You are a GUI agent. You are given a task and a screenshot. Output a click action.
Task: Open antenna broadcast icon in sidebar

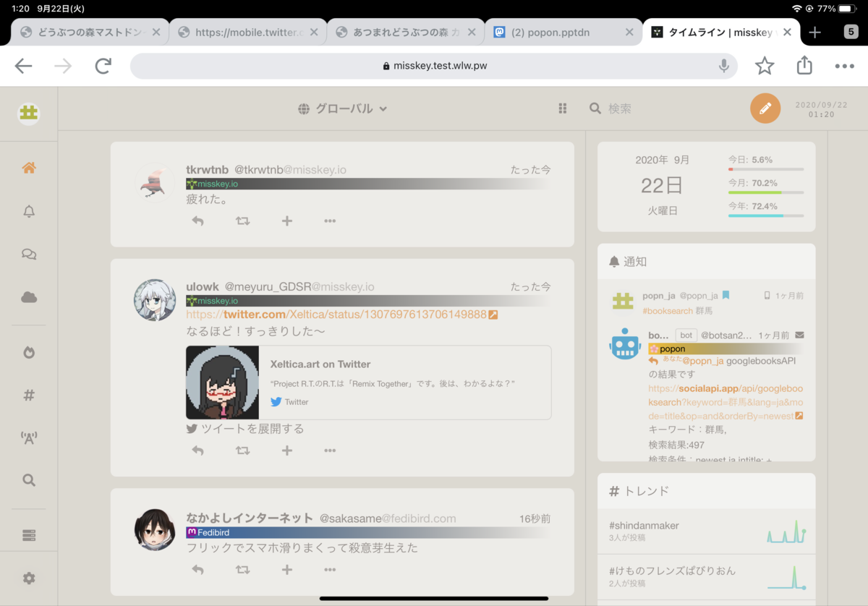coord(29,438)
